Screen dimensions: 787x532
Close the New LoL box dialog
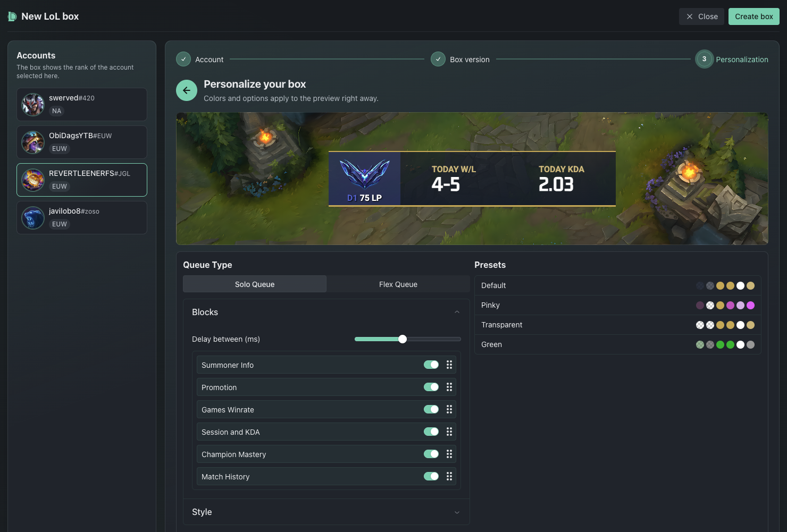tap(702, 16)
